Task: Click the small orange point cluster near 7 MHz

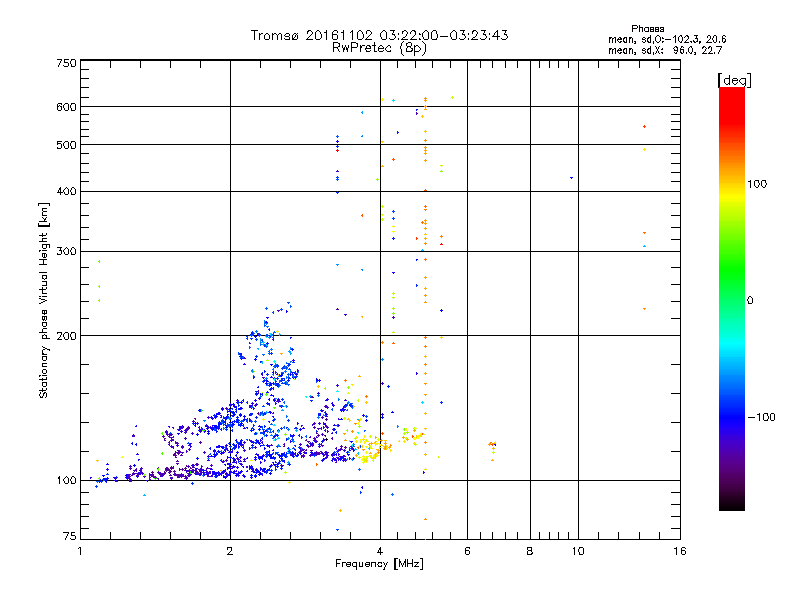Action: (492, 445)
